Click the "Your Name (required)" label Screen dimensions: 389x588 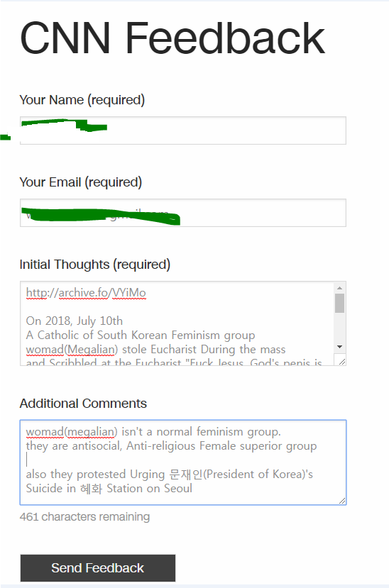click(x=82, y=100)
